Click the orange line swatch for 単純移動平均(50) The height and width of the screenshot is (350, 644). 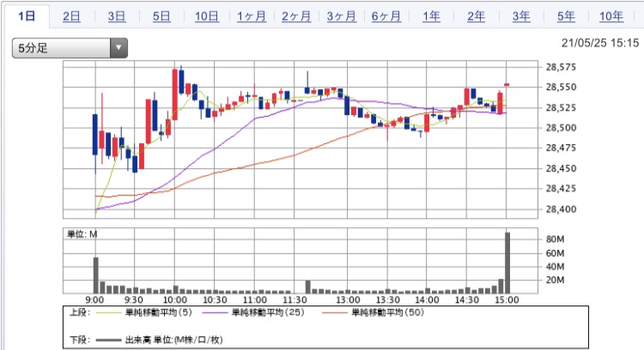click(335, 313)
